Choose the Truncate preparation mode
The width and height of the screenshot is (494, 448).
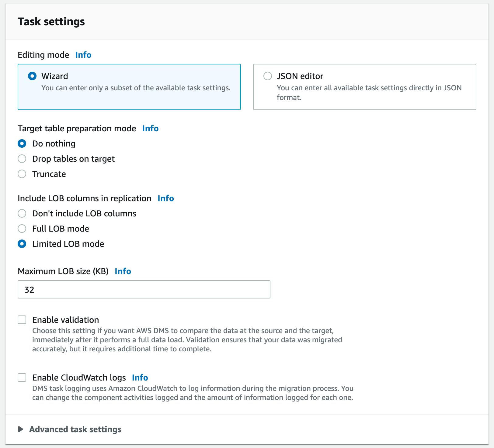pyautogui.click(x=22, y=174)
